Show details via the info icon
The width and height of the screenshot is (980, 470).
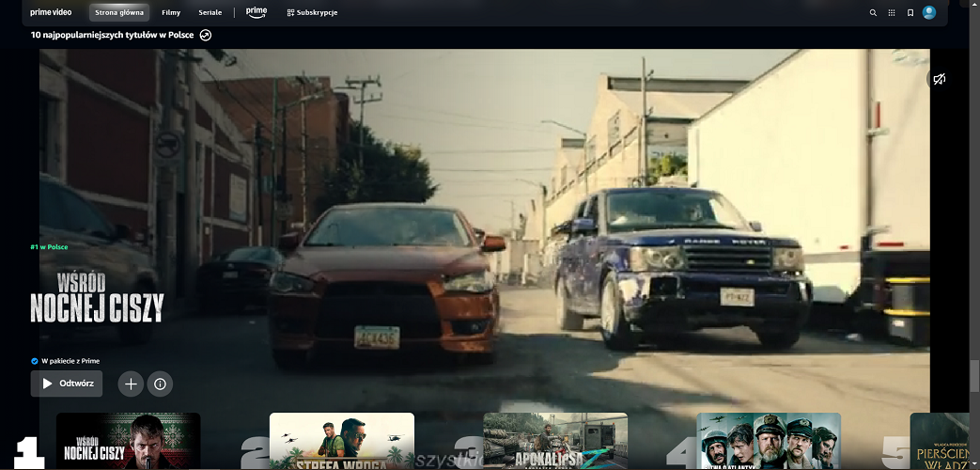160,384
